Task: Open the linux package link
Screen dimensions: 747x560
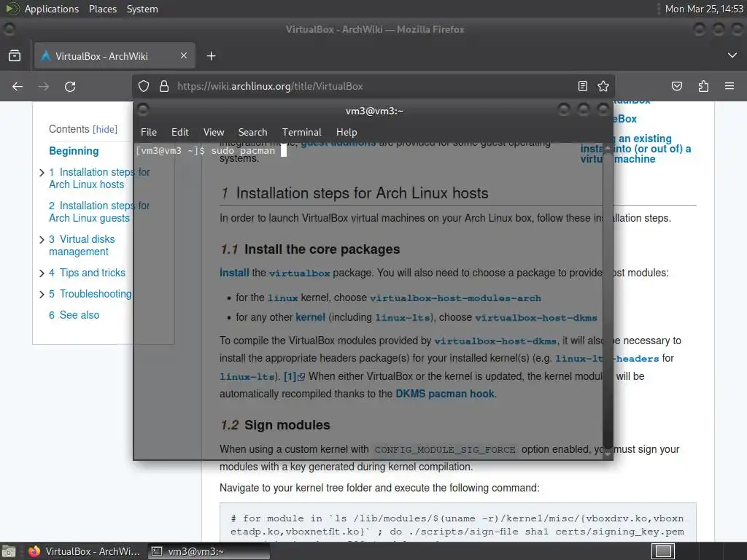Action: tap(282, 298)
